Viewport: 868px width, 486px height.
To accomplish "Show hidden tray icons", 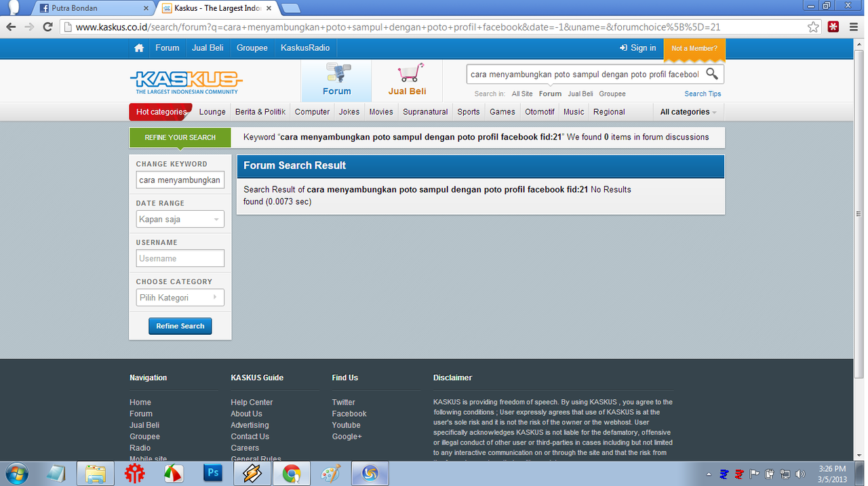I will (x=709, y=474).
